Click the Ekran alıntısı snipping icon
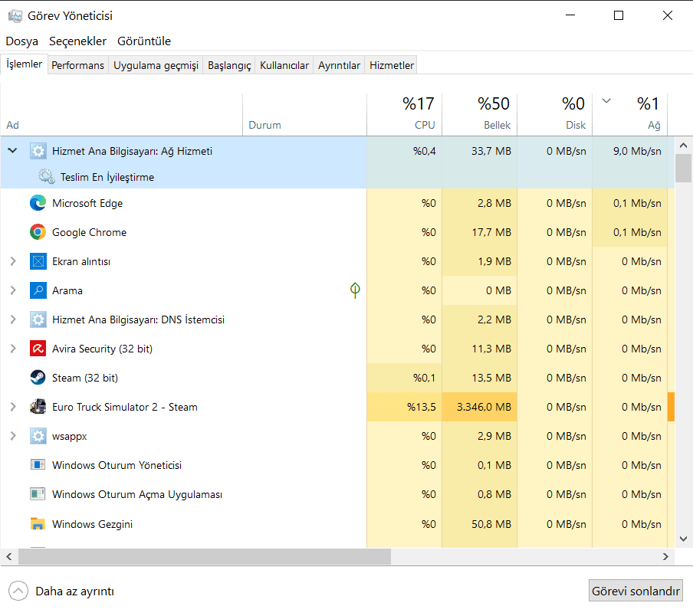The image size is (693, 616). [38, 261]
